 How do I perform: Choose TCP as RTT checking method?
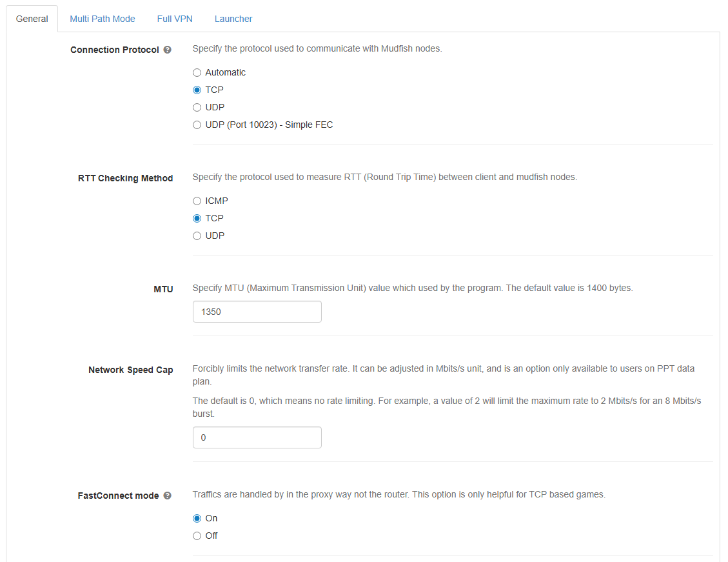point(197,218)
